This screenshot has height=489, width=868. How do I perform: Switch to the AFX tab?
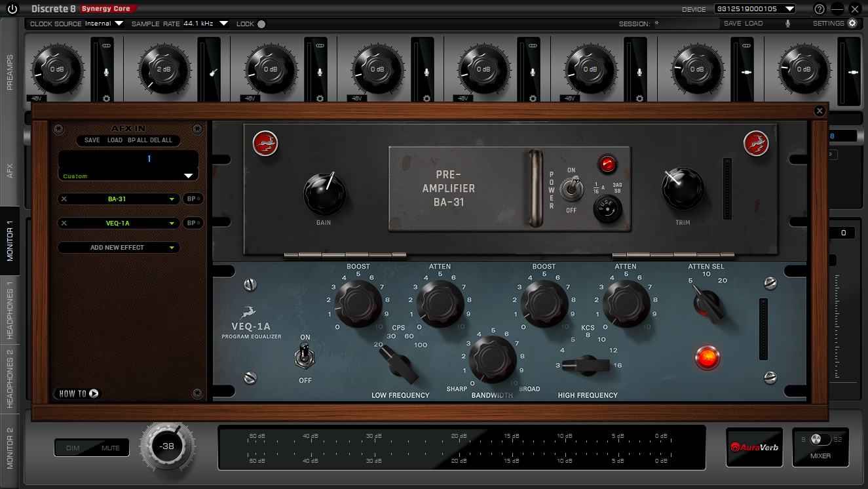[10, 171]
